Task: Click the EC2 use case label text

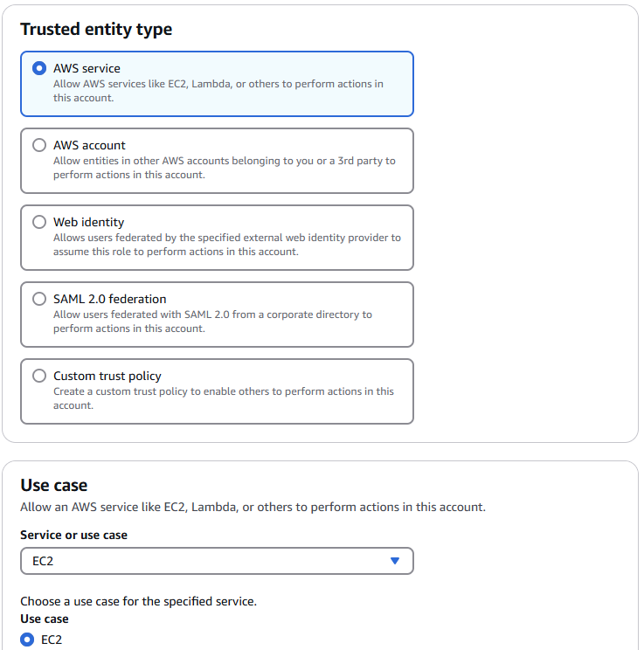Action: pyautogui.click(x=52, y=640)
